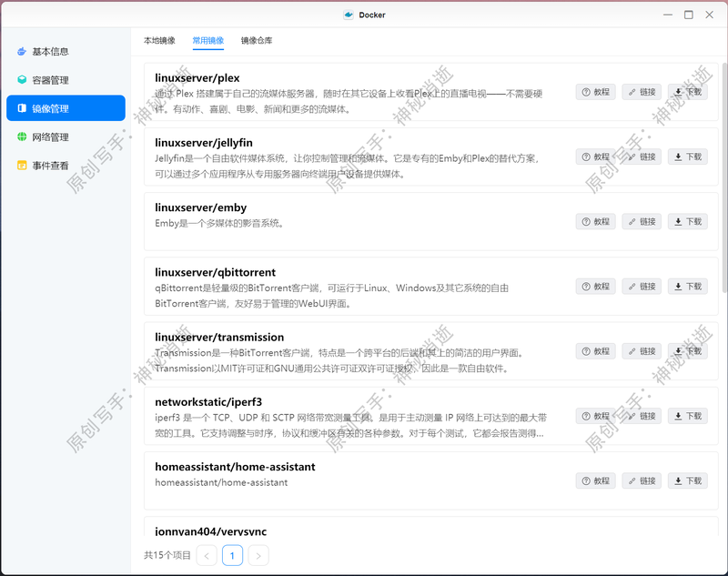Switch to the 本地镜像 tab
The height and width of the screenshot is (576, 728).
[x=159, y=41]
